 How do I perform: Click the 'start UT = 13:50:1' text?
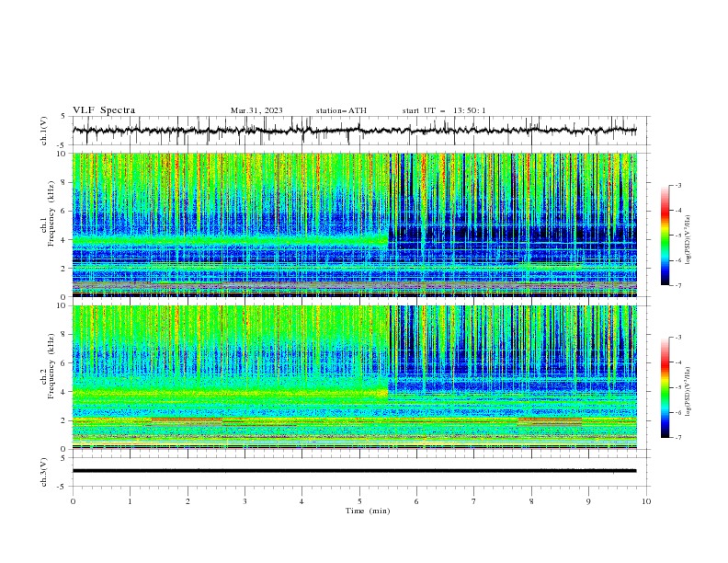444,110
